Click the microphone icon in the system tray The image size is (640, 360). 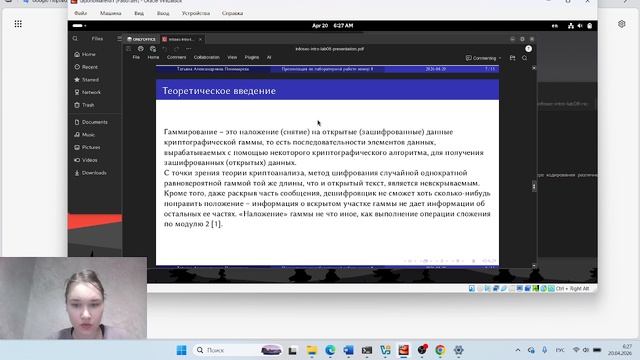[x=544, y=350]
